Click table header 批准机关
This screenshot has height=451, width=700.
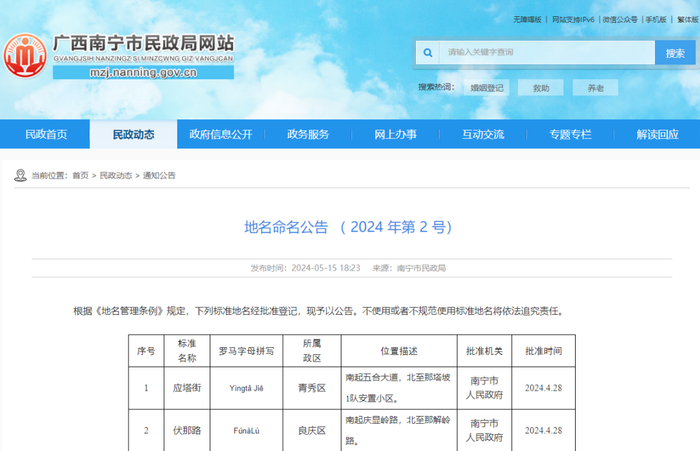(484, 351)
